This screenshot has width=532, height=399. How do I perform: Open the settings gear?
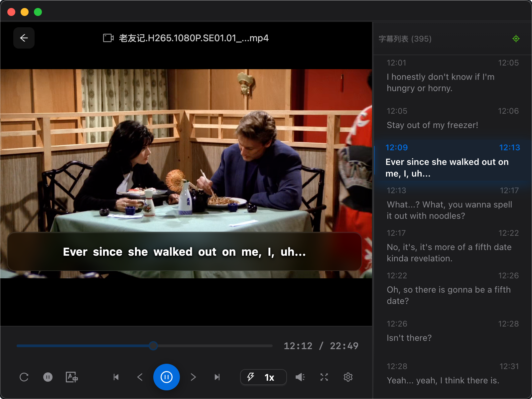coord(348,377)
